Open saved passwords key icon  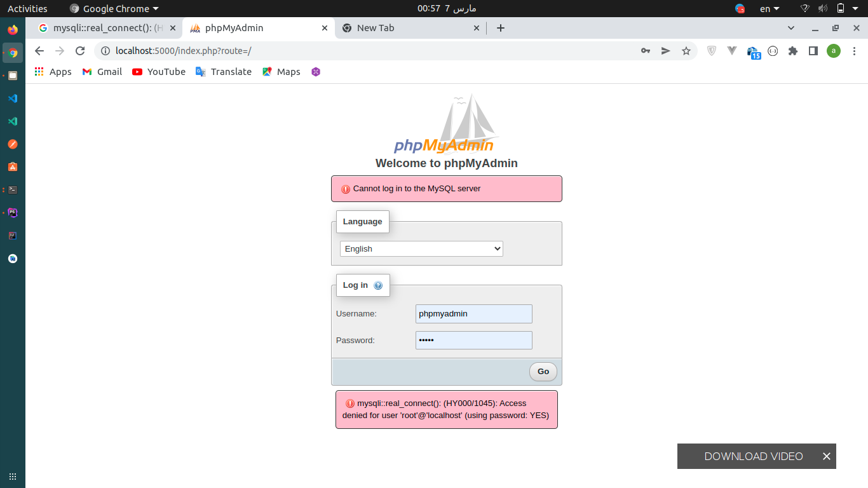[x=646, y=51]
